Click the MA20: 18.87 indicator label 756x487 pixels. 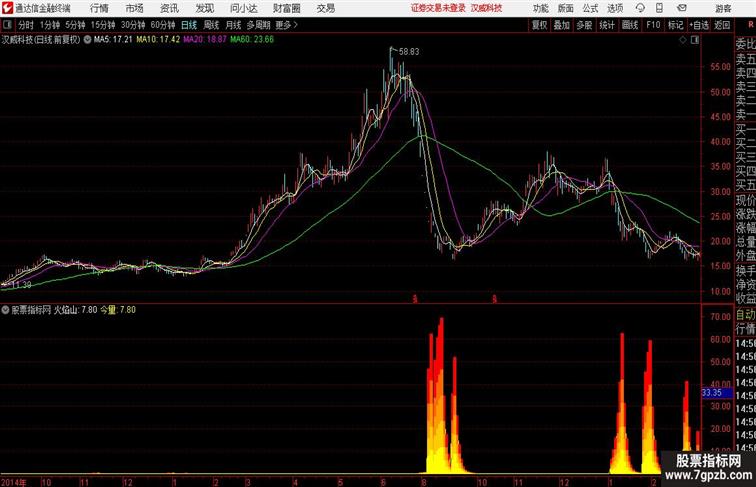(x=205, y=40)
